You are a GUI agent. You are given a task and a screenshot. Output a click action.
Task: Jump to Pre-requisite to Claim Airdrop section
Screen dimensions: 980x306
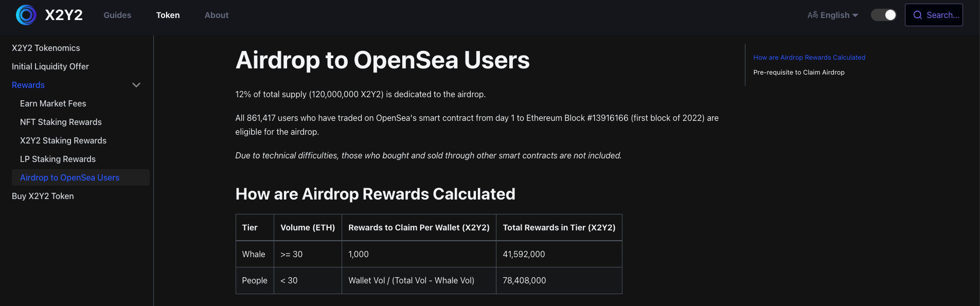[x=798, y=73]
